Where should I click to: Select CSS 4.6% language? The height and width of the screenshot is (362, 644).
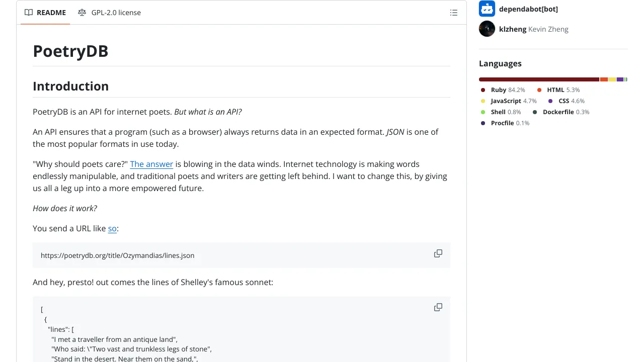point(566,101)
